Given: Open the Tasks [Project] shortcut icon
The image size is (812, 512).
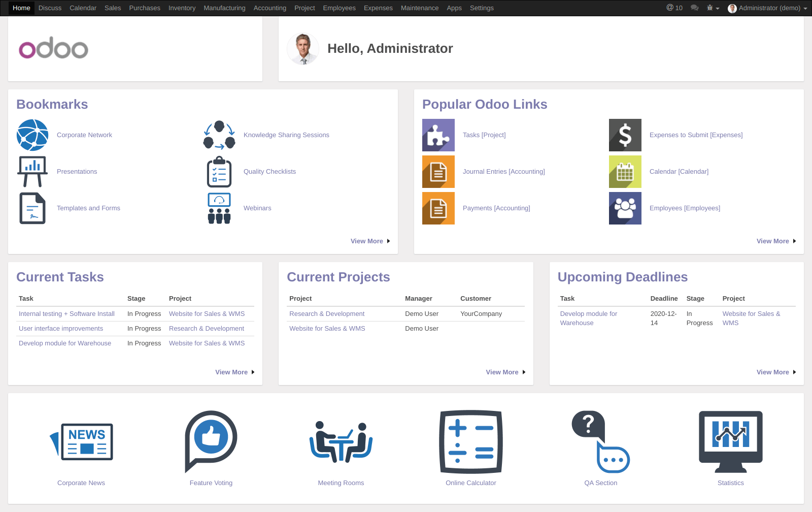Looking at the screenshot, I should tap(438, 135).
